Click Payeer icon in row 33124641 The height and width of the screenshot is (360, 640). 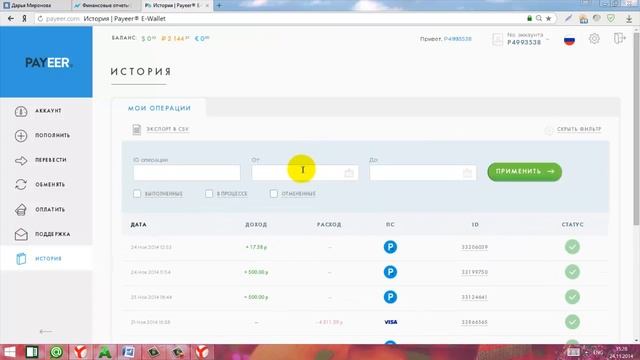390,297
